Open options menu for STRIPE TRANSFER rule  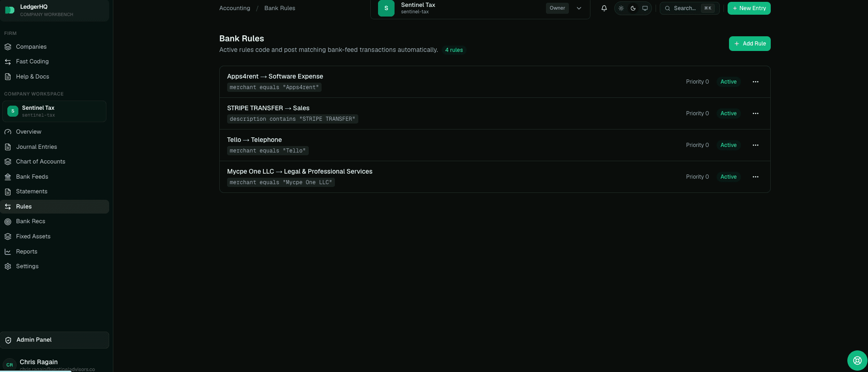point(756,113)
